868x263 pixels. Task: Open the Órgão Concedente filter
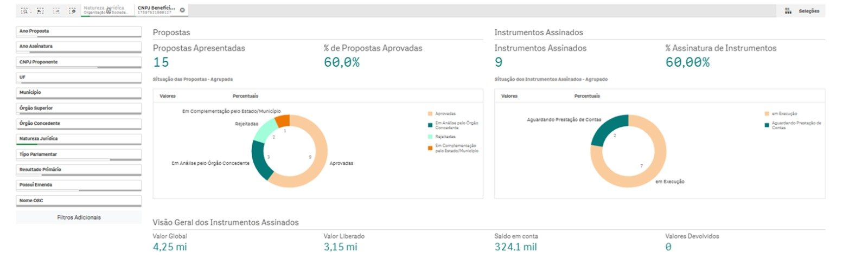tap(79, 124)
